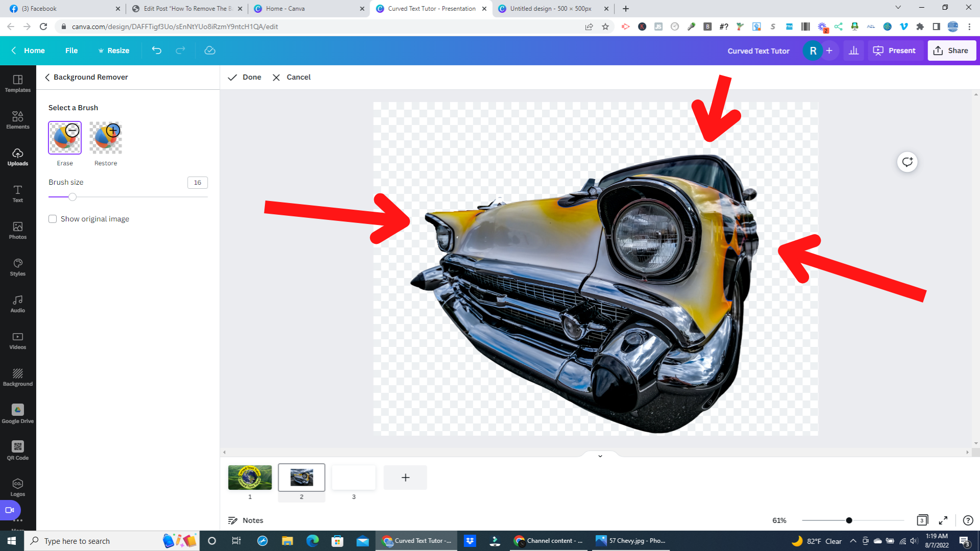Viewport: 980px width, 551px height.
Task: Exit Background Remover via back arrow
Action: pos(47,77)
